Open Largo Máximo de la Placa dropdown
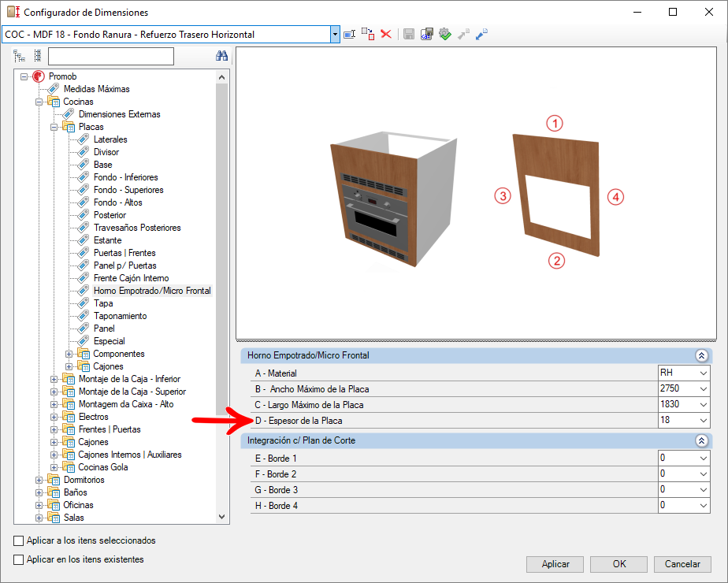This screenshot has width=728, height=583. 704,405
